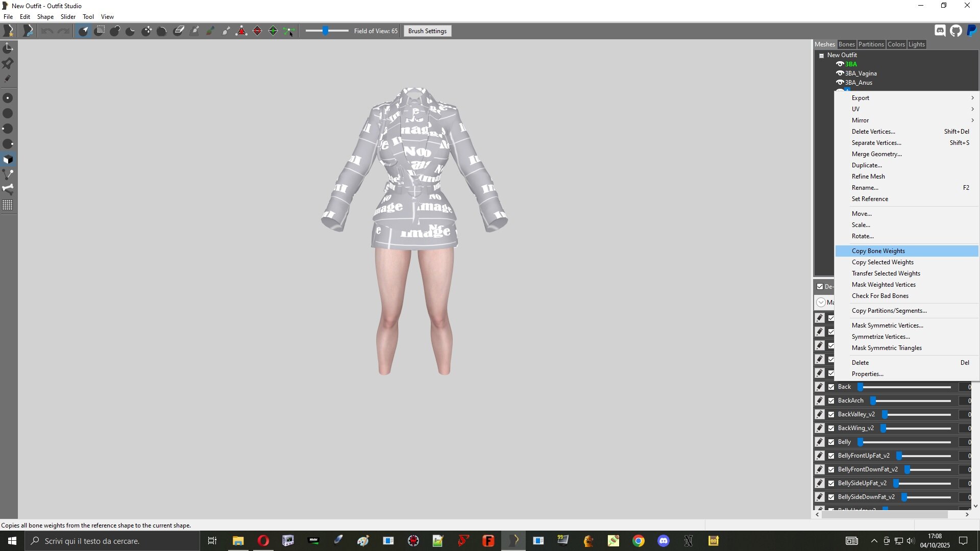This screenshot has width=980, height=551.
Task: Open the Tool menu
Action: (88, 17)
